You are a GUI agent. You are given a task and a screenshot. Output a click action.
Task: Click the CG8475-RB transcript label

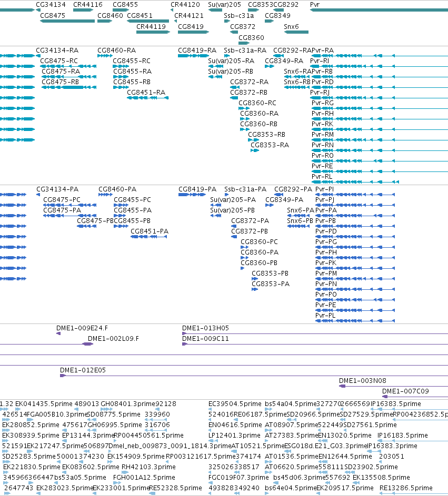[x=60, y=82]
